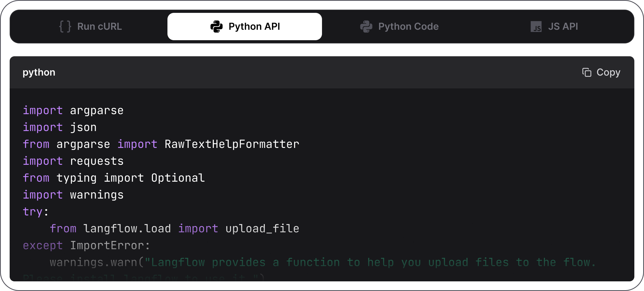Click 'Optional' in the typing import line
Viewport: 644px width, 291px height.
[178, 178]
